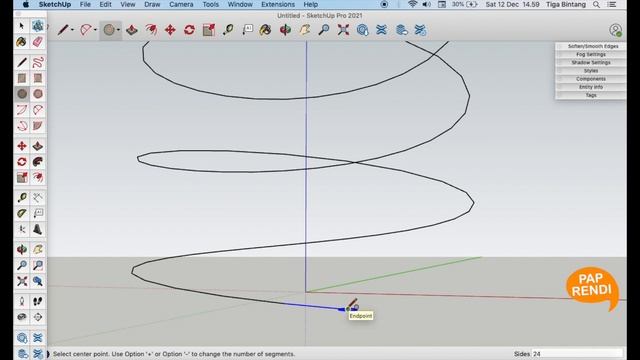Select the Pie tool in left palette
This screenshot has height=360, width=640.
38,126
